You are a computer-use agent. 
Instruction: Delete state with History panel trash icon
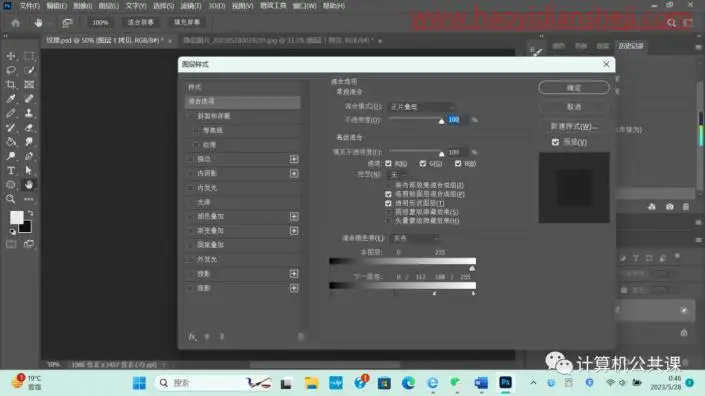(686, 207)
